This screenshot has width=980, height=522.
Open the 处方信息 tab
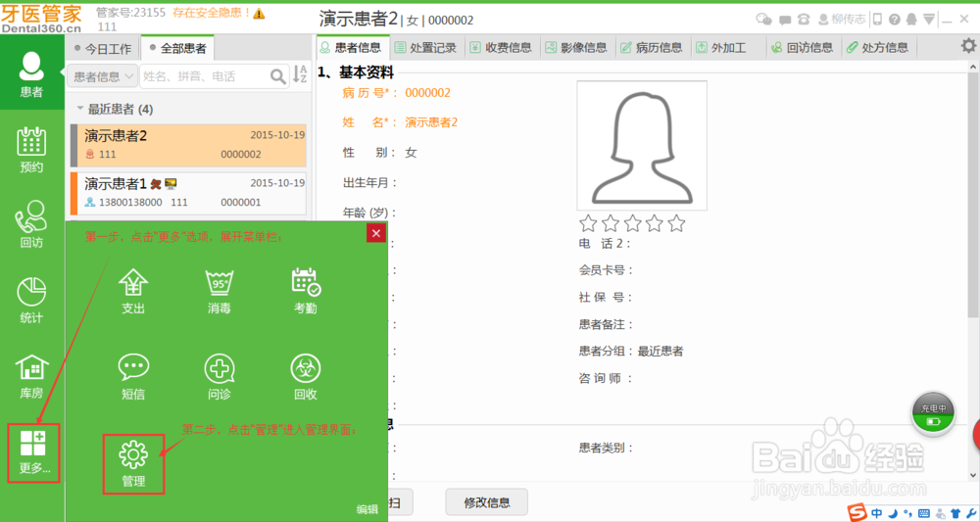point(877,47)
